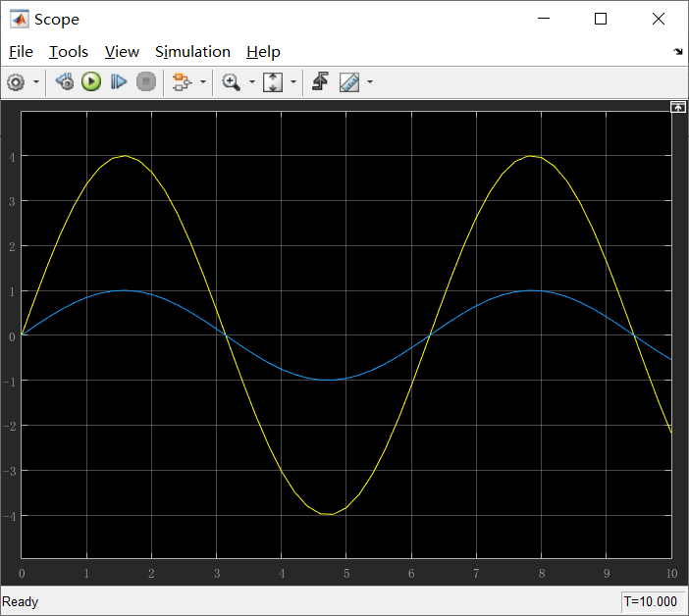Open the Triggers tool icon
Image resolution: width=689 pixels, height=616 pixels.
coord(320,81)
